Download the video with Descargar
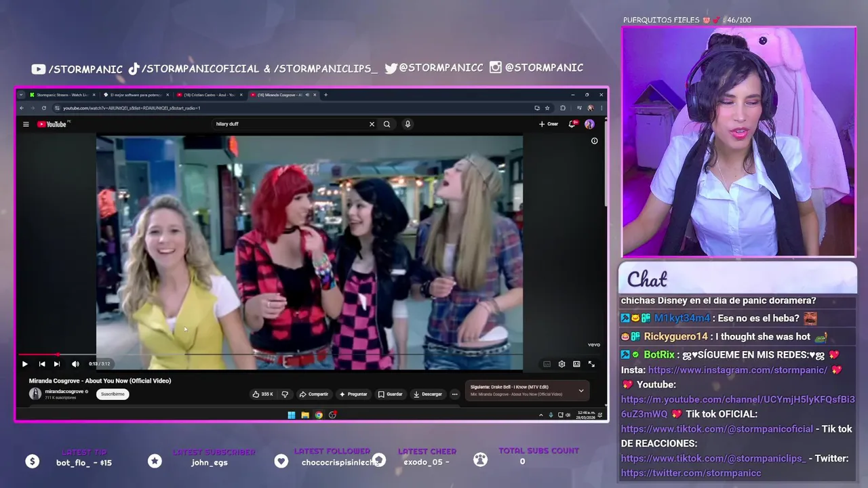This screenshot has width=868, height=488. (428, 394)
